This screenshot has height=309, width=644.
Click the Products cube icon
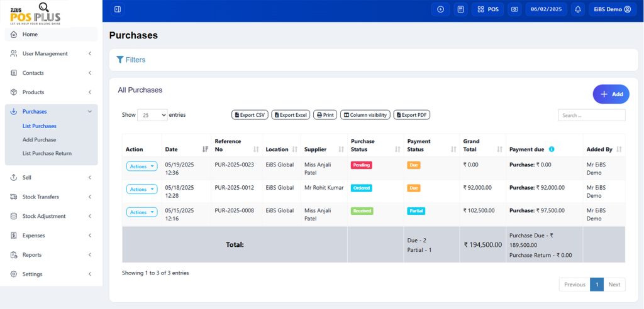[14, 92]
